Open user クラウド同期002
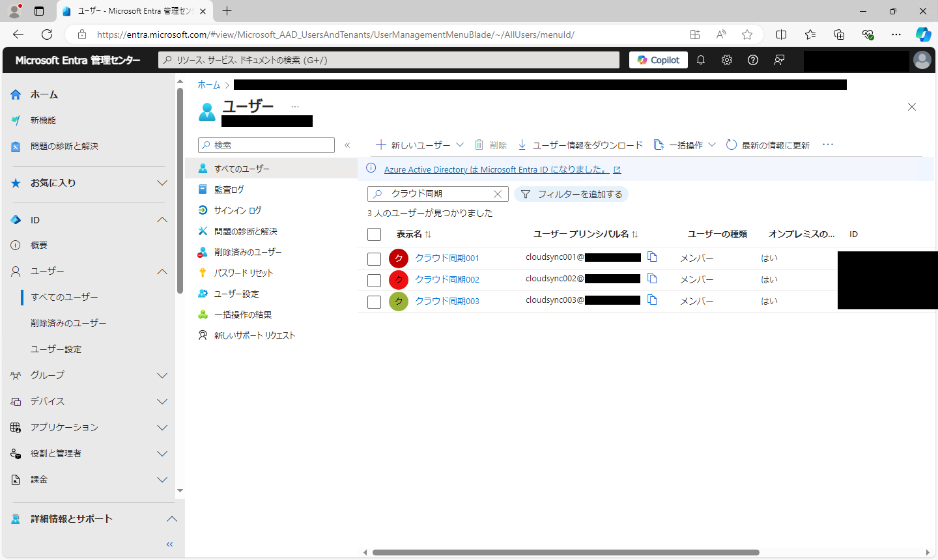The image size is (938, 560). click(x=447, y=280)
